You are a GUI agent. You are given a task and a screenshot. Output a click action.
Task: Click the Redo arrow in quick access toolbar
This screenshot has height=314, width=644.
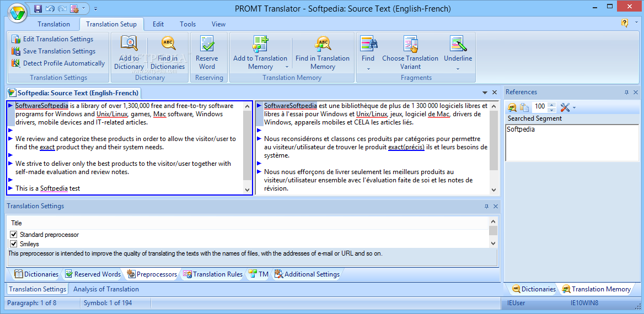pos(62,8)
